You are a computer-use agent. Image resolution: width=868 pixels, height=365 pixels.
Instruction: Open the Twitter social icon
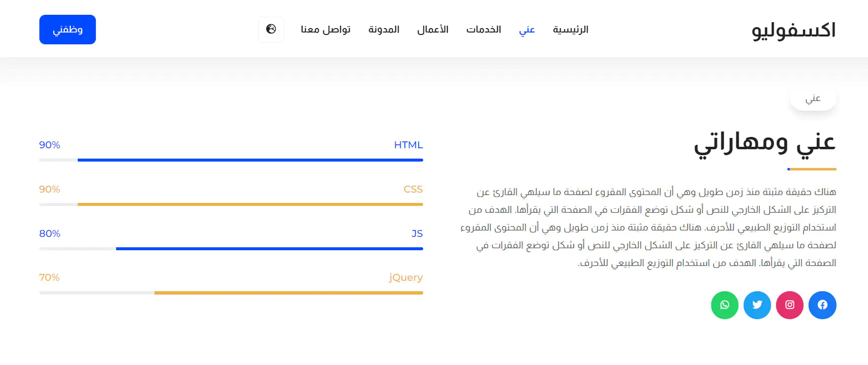tap(757, 305)
